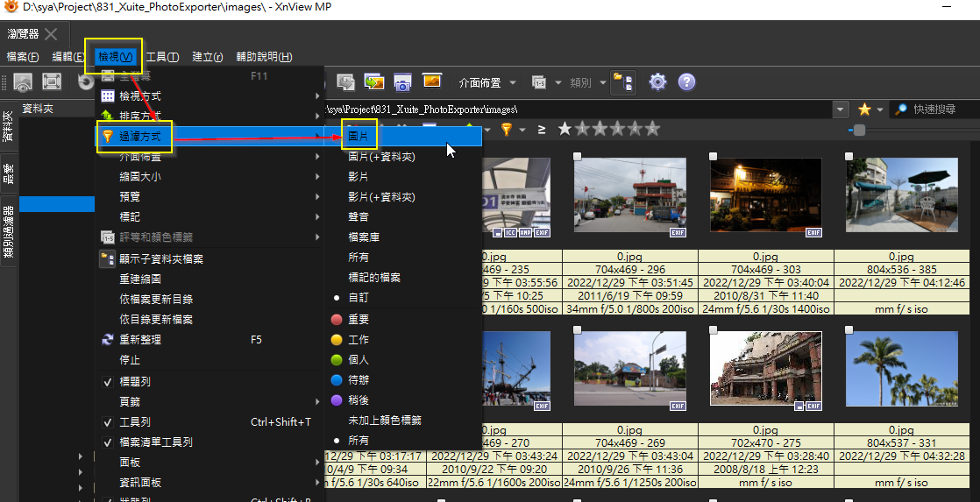Set rating filter to star 5
980x502 pixels.
point(652,129)
